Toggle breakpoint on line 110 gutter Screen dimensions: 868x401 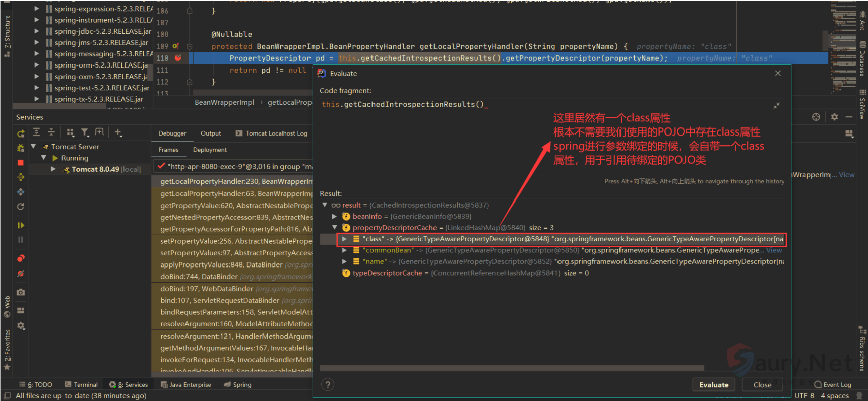coord(178,58)
